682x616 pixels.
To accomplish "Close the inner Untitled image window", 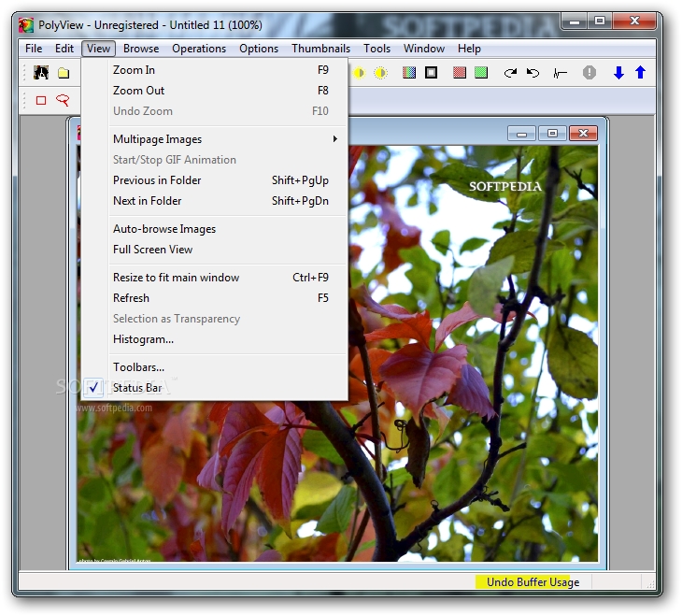I will point(583,134).
